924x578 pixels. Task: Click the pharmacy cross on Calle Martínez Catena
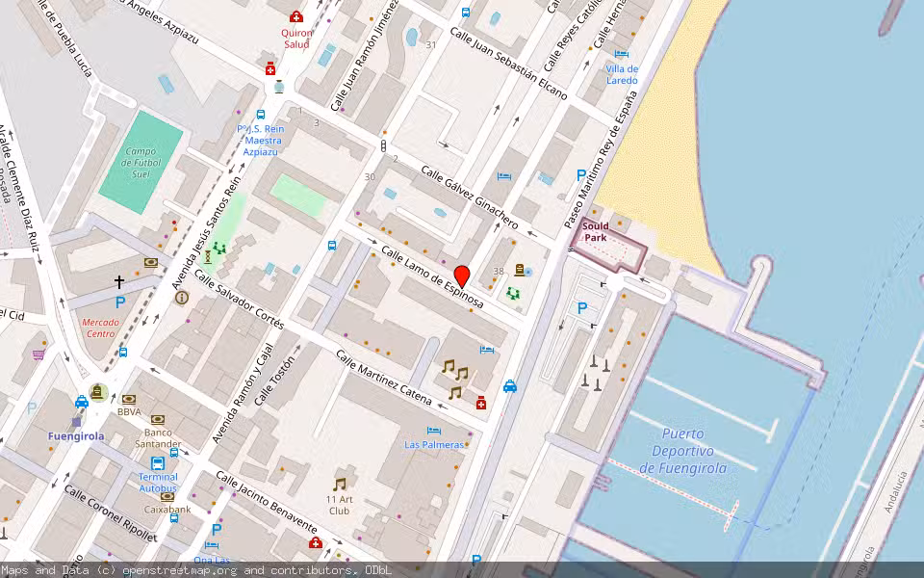[x=481, y=404]
